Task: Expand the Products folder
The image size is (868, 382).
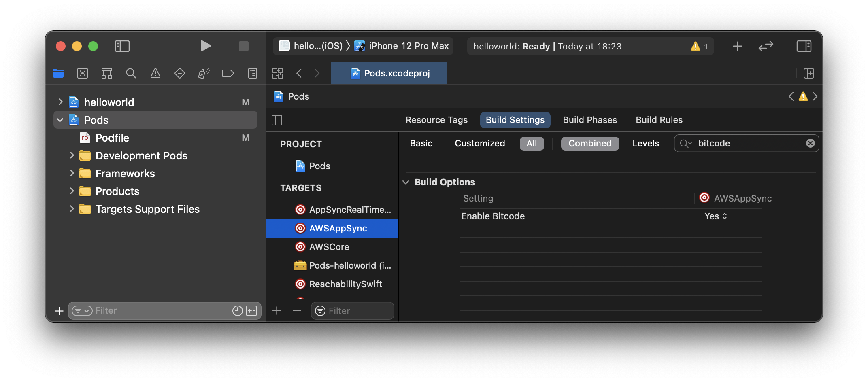Action: tap(72, 191)
